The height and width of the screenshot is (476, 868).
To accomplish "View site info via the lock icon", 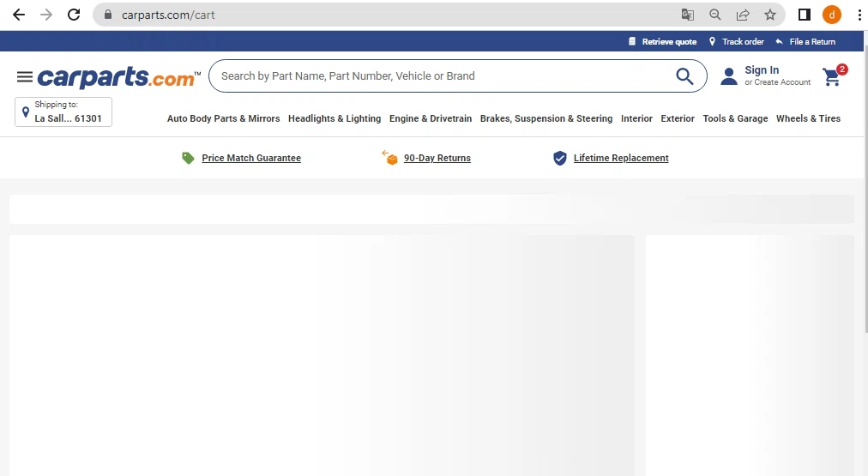I will pos(108,15).
